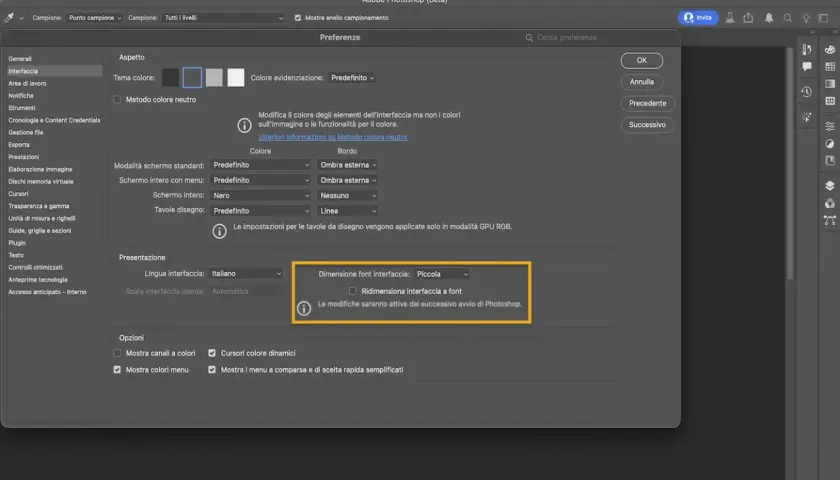Open the Tutti i livelli dropdown
Screen dimensions: 840x480
[223, 18]
